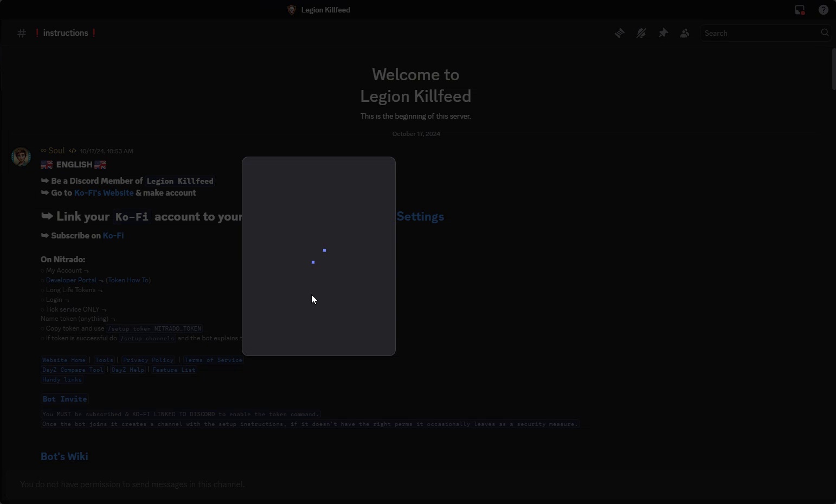Image resolution: width=836 pixels, height=504 pixels.
Task: Open the Ko-Fi link after Subscribe on
Action: [114, 236]
